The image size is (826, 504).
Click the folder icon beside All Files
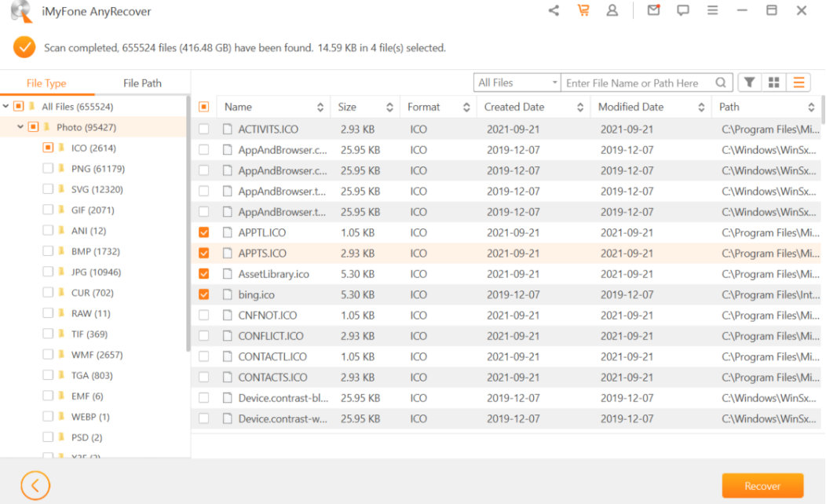(33, 107)
